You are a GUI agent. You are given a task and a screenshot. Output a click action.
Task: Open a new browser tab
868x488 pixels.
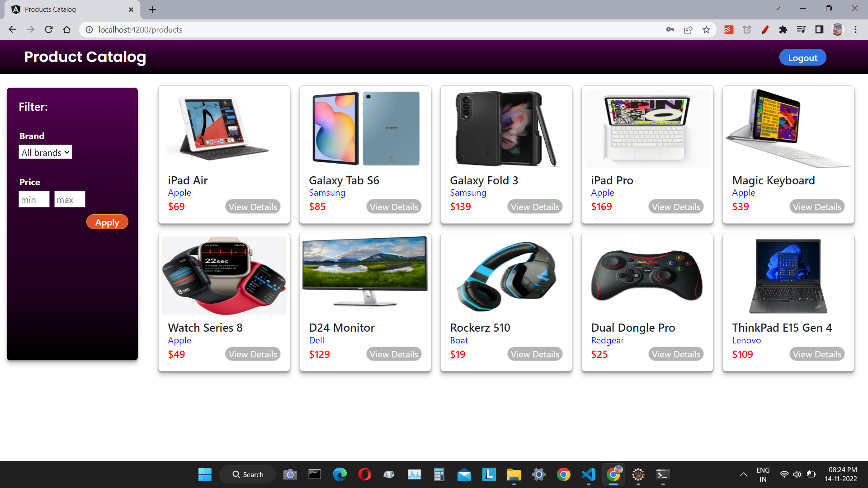coord(152,9)
